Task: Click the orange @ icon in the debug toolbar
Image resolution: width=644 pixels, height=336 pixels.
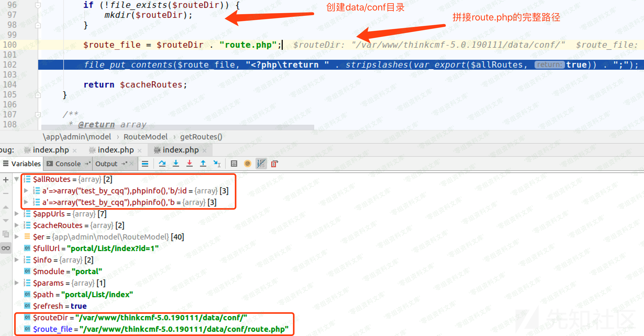Action: pos(247,164)
